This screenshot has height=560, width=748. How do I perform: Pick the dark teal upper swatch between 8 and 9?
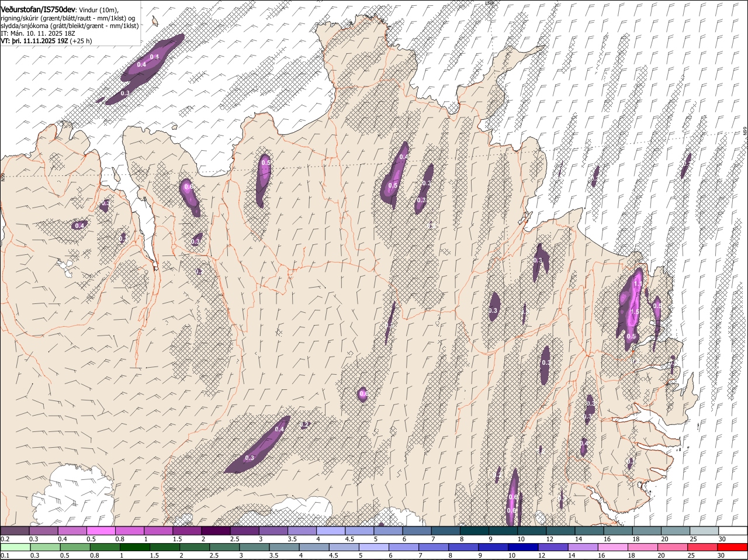point(475,530)
